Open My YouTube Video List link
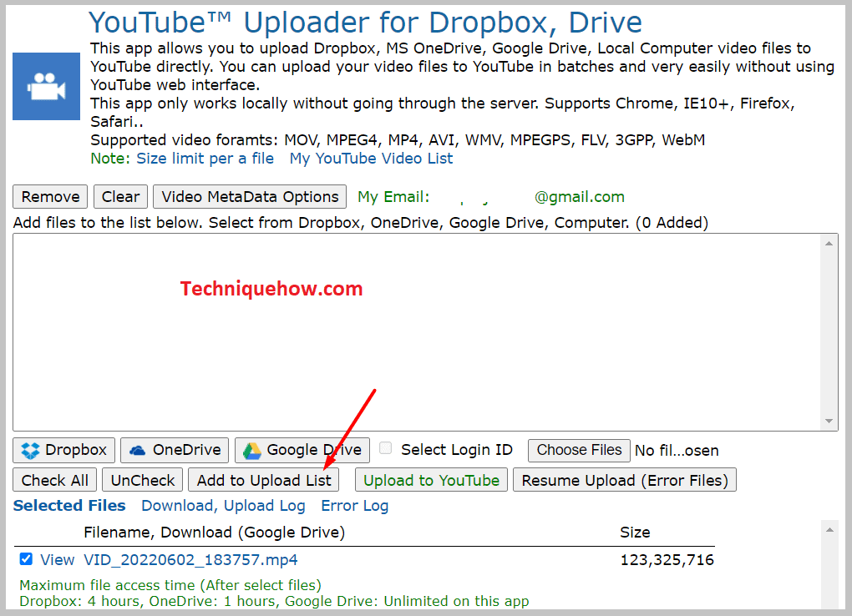The height and width of the screenshot is (616, 852). click(x=371, y=159)
